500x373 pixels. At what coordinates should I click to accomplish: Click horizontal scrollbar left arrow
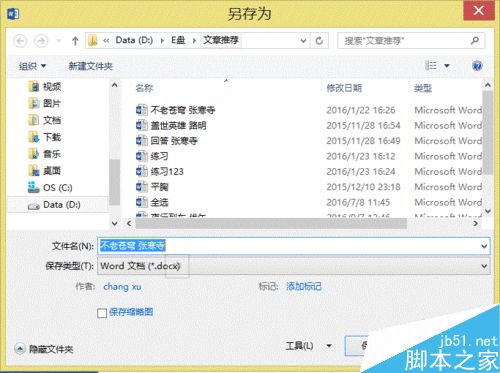(x=129, y=223)
